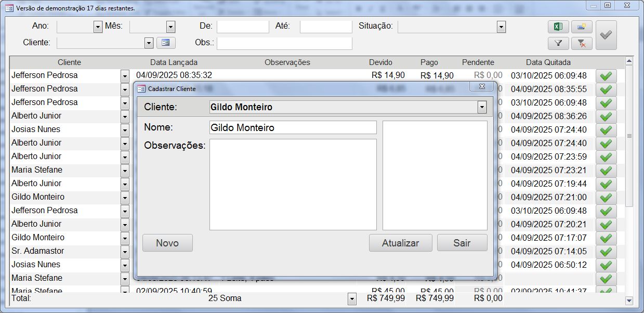The height and width of the screenshot is (313, 644).
Task: Click Sair to exit the dialog
Action: coord(462,243)
